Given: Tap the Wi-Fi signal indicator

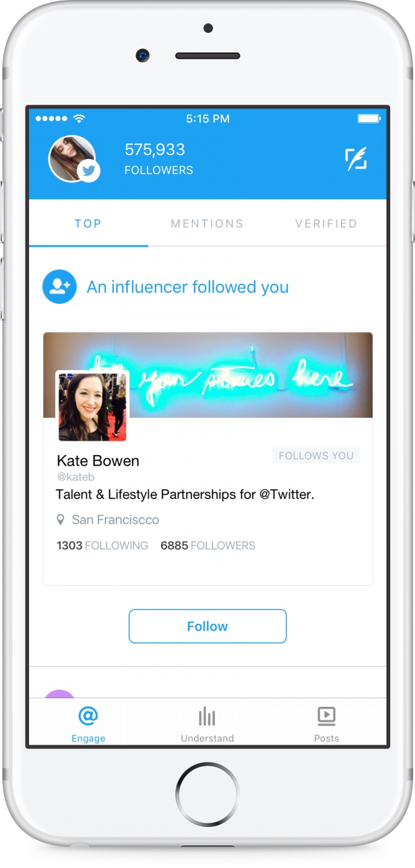Looking at the screenshot, I should [79, 118].
